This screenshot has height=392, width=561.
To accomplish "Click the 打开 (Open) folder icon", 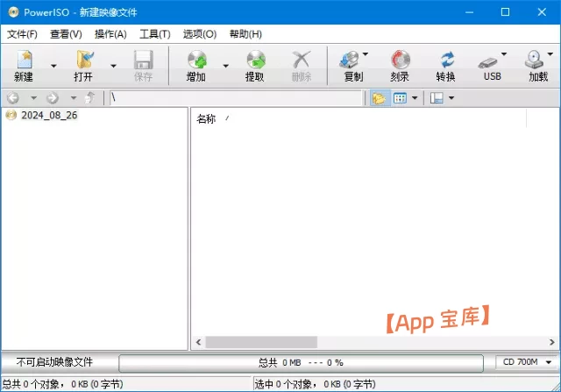I will [83, 61].
